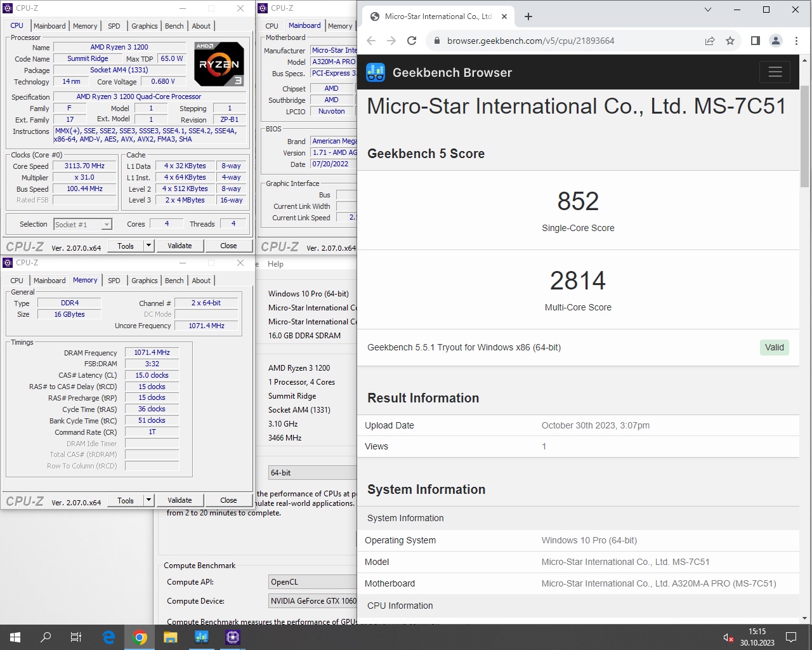Expand Tools dropdown arrow in Memory CPU-Z window
This screenshot has height=650, width=812.
point(148,500)
